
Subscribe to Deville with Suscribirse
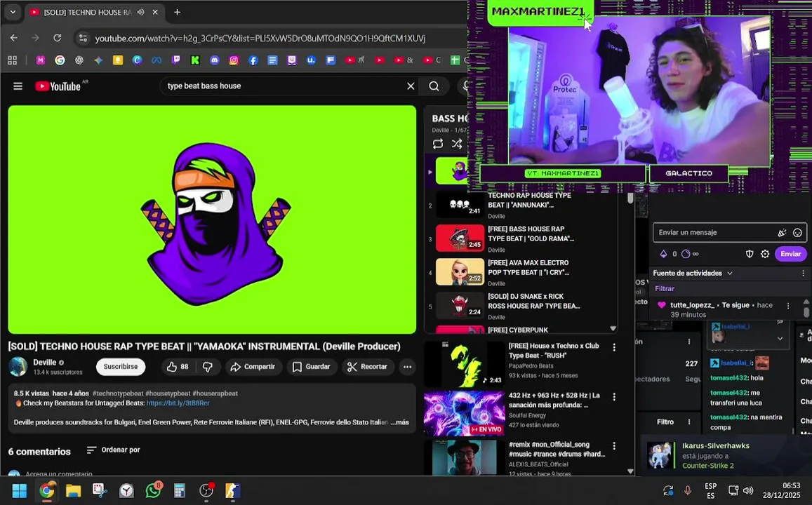point(121,366)
